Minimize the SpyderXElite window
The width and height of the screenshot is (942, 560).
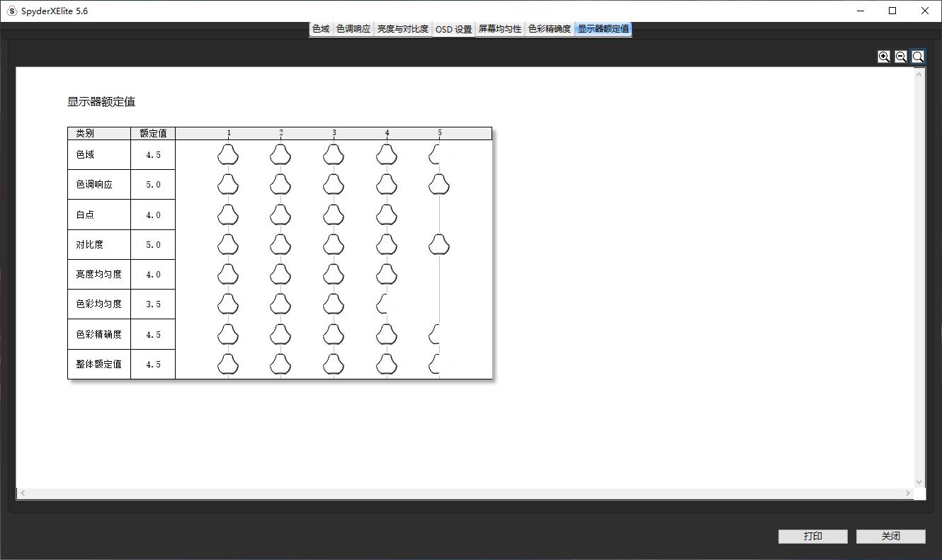point(861,11)
